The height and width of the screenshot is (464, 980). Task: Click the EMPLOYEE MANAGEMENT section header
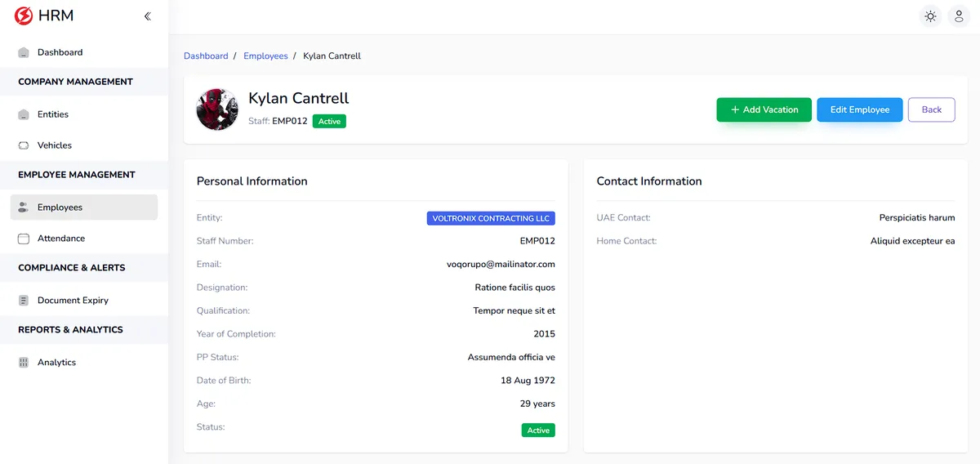click(77, 175)
